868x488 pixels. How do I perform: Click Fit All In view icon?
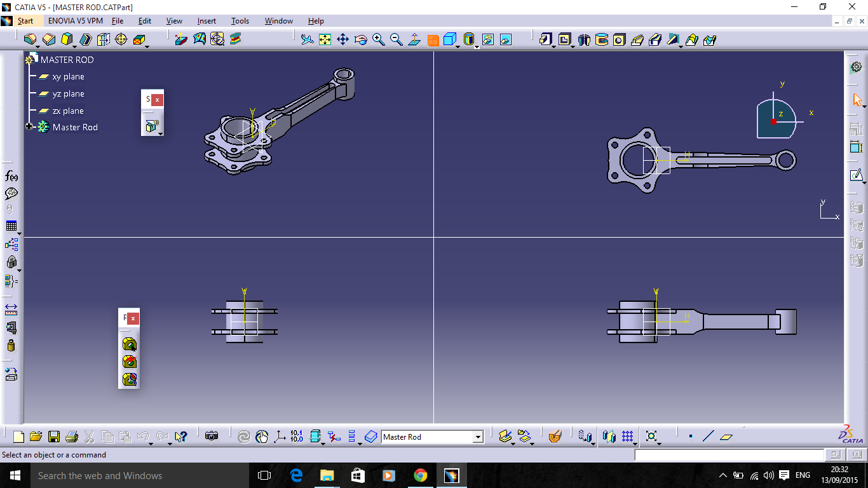[325, 39]
